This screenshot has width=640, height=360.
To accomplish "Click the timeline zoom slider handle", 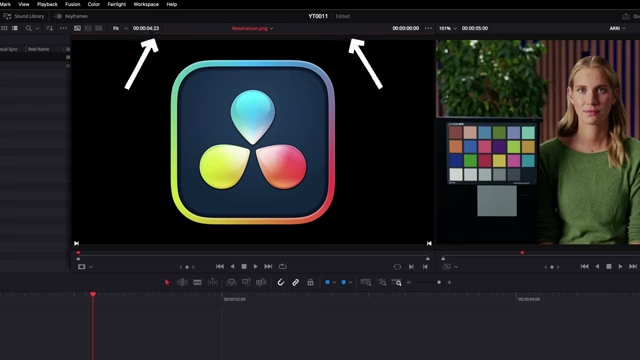I will [439, 282].
